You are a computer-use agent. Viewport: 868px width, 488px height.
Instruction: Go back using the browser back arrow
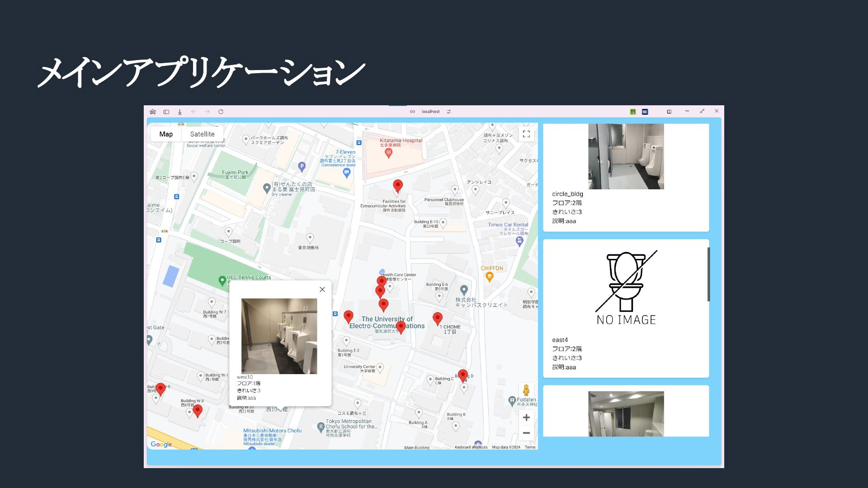[193, 112]
